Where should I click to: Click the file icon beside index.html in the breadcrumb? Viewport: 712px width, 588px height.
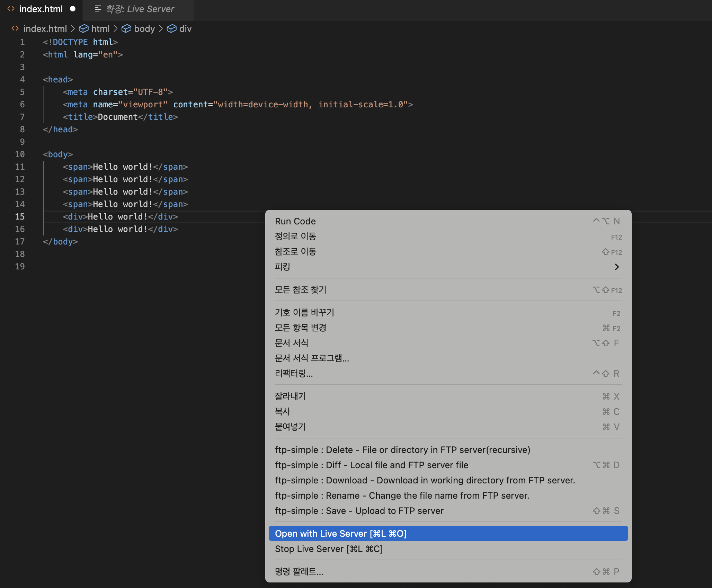pyautogui.click(x=15, y=29)
